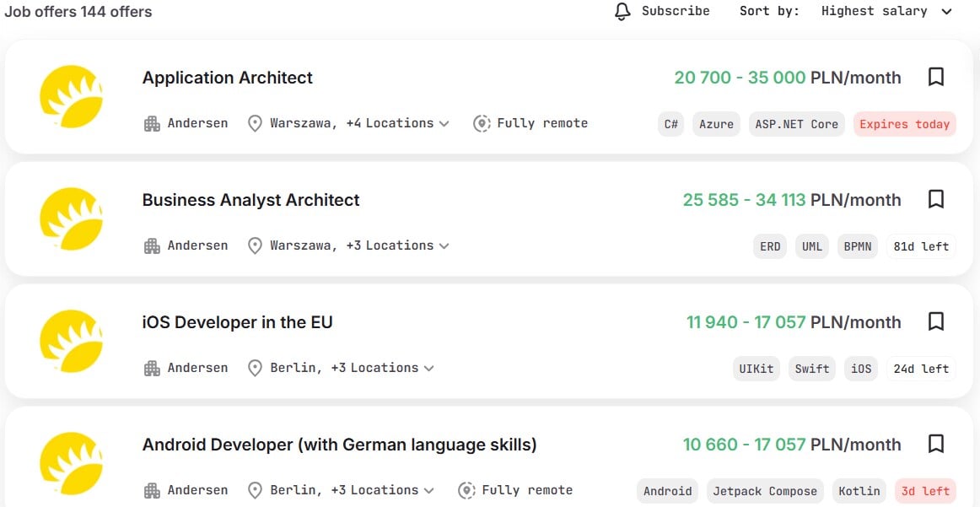
Task: Click the Jetpack Compose skill tag
Action: pyautogui.click(x=766, y=491)
